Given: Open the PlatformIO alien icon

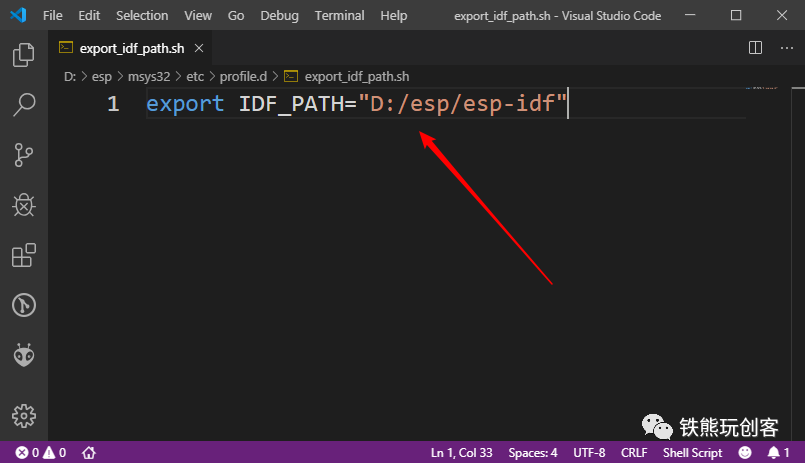Looking at the screenshot, I should [24, 355].
